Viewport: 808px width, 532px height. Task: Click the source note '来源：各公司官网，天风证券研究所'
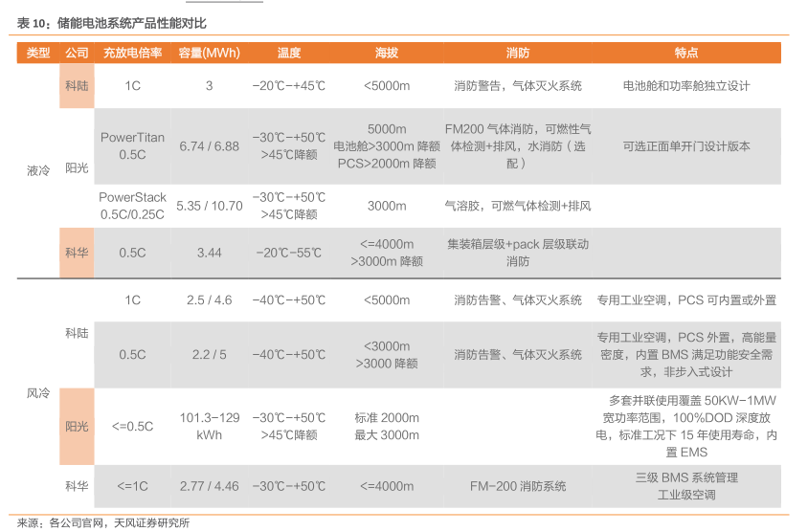[103, 523]
